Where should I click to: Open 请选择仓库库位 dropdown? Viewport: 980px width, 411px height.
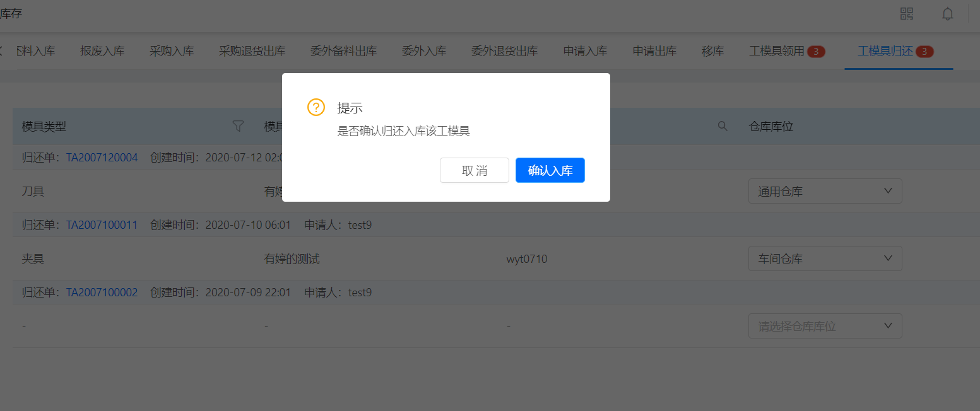coord(825,326)
